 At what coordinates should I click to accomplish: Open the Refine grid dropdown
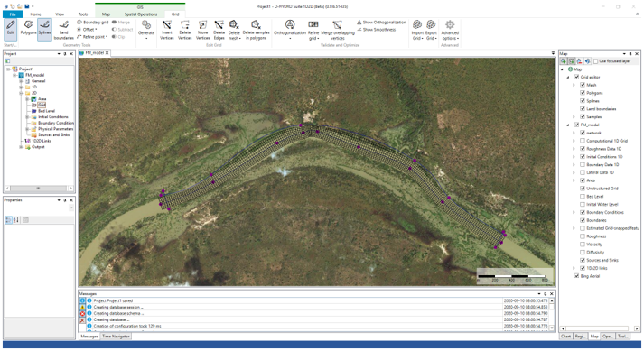coord(313,30)
